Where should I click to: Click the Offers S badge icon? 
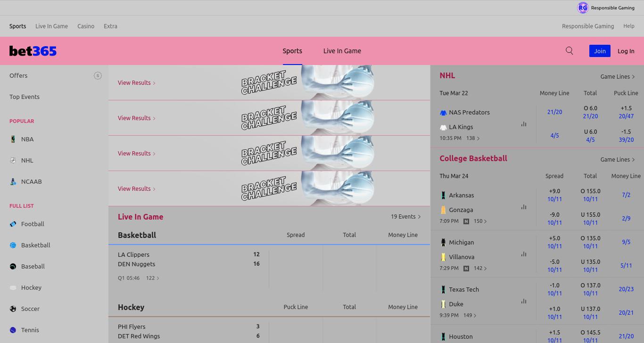pos(98,75)
